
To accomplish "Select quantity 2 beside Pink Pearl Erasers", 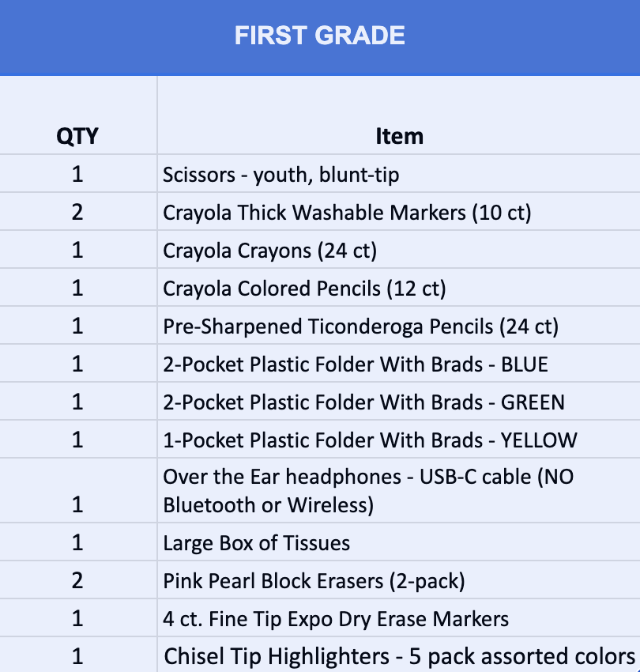I will (77, 581).
